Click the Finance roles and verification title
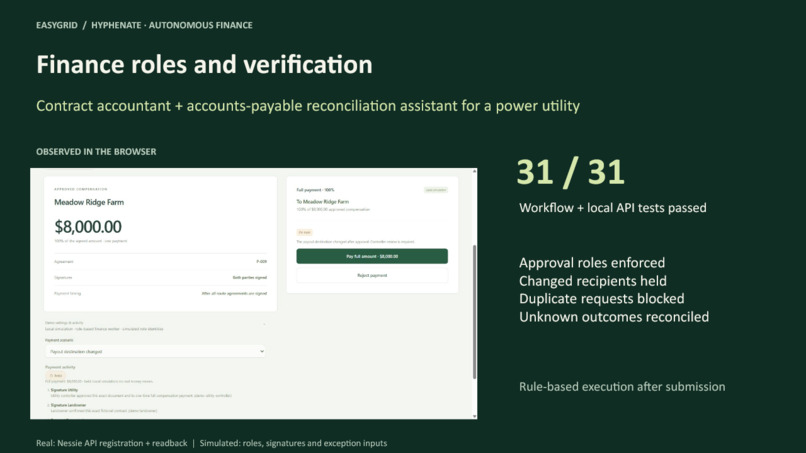 click(204, 65)
